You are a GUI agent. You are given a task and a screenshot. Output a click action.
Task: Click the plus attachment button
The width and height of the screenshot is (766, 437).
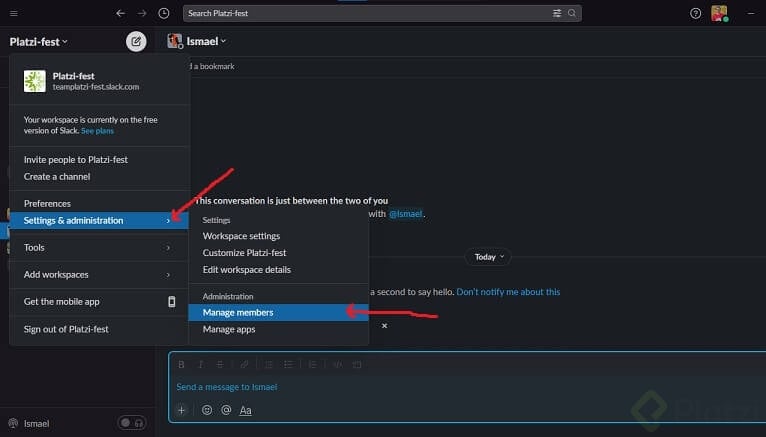[181, 410]
